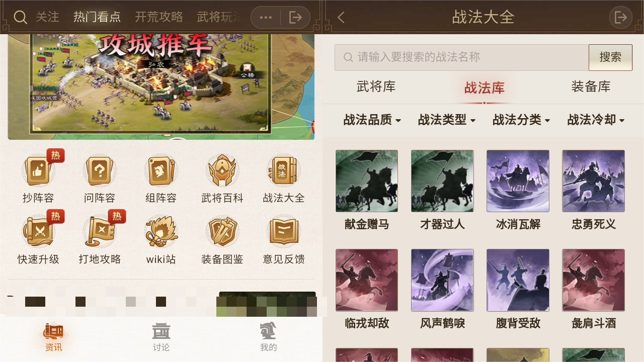
Task: Go to the 讨论 bottom navigation tab
Action: [x=161, y=337]
